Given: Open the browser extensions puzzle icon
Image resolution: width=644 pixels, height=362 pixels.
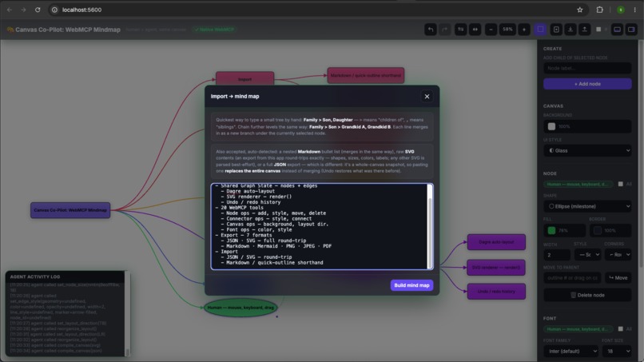Looking at the screenshot, I should [x=599, y=10].
